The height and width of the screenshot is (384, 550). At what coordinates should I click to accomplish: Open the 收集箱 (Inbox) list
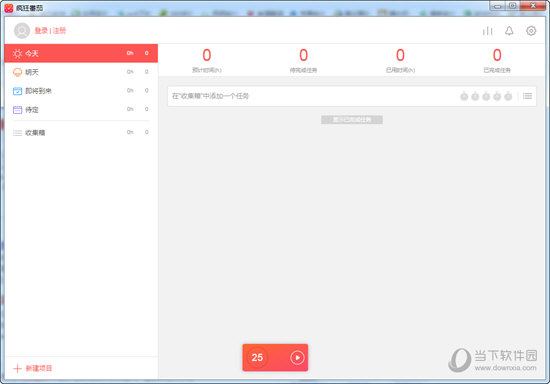click(81, 133)
